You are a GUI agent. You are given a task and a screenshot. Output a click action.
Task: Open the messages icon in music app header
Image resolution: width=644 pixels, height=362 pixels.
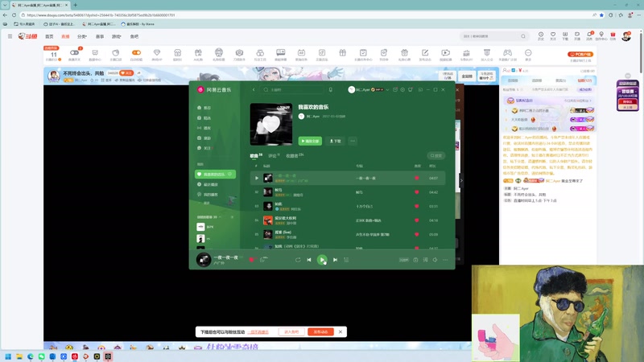click(x=395, y=89)
